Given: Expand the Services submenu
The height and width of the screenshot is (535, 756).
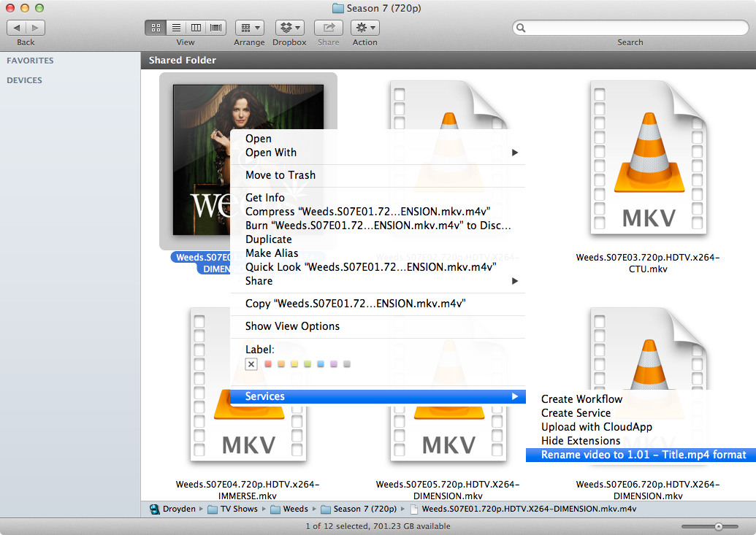Looking at the screenshot, I should click(x=378, y=396).
